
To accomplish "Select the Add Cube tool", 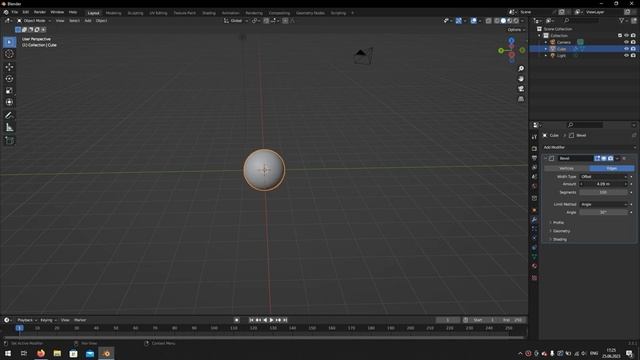I will coord(9,141).
